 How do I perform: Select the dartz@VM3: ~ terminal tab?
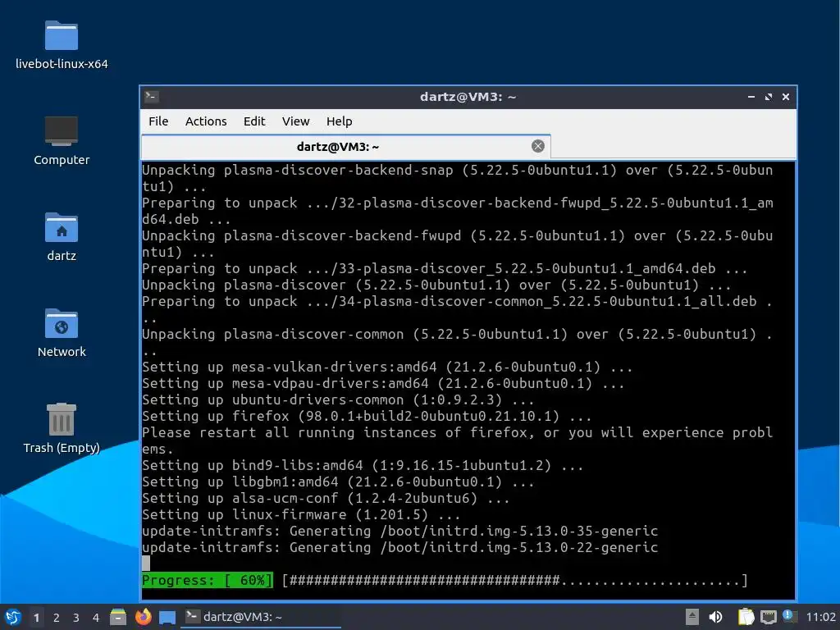click(345, 147)
